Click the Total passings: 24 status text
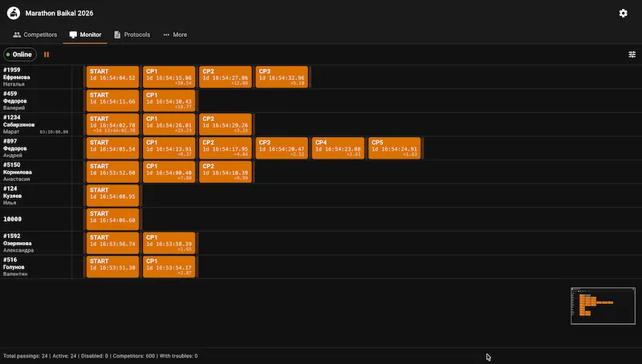 [x=26, y=356]
